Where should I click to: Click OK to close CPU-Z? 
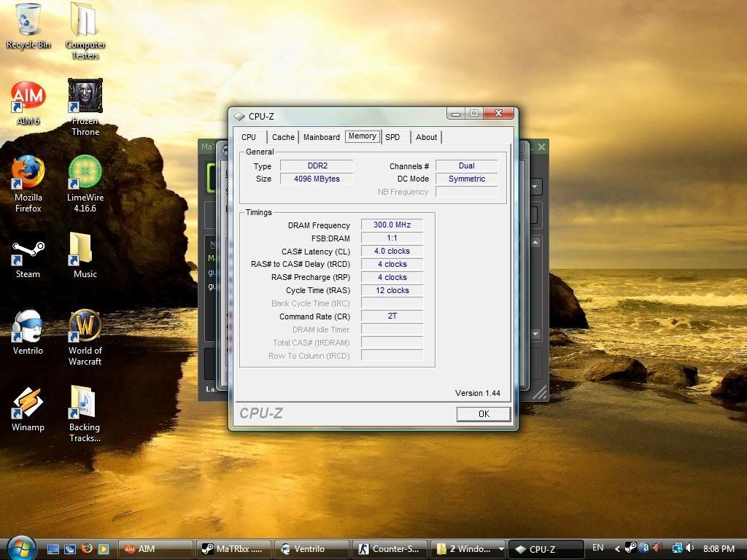coord(483,413)
